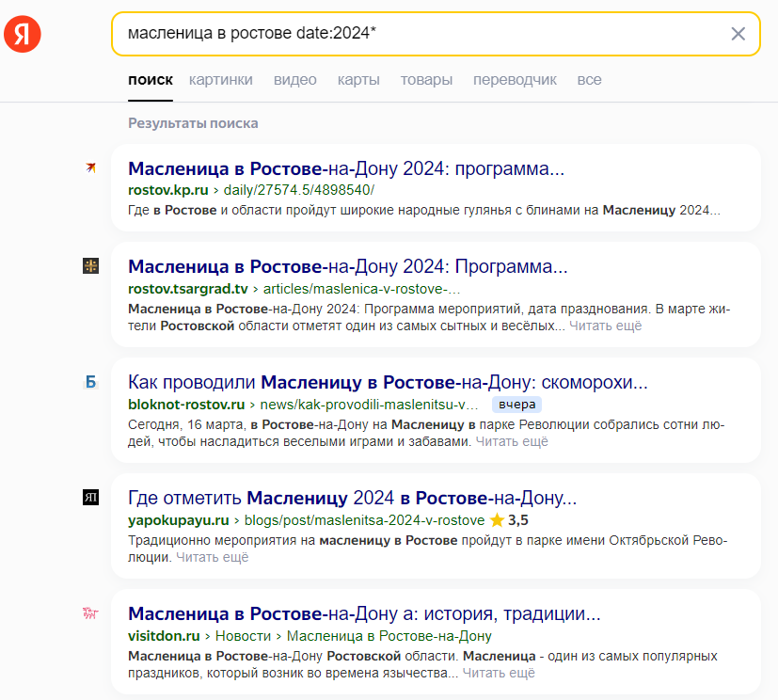Click the daily/27574.5/4898540/ URL path
The image size is (778, 700).
(299, 190)
